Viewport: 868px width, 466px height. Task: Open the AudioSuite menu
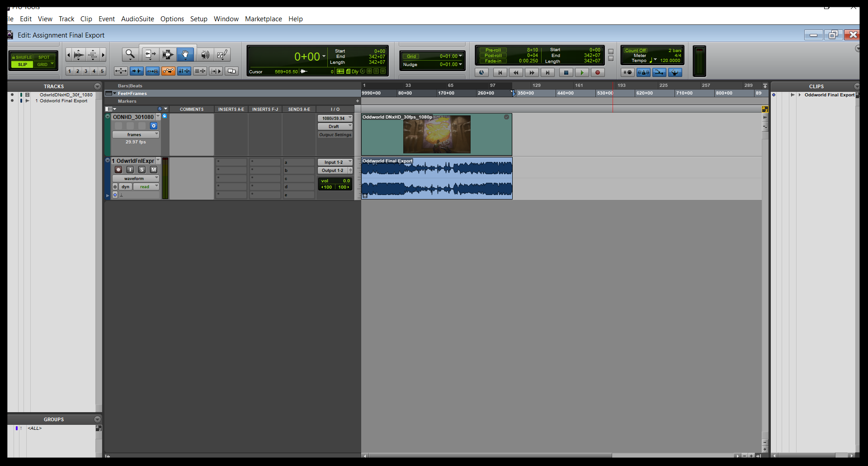click(x=137, y=19)
